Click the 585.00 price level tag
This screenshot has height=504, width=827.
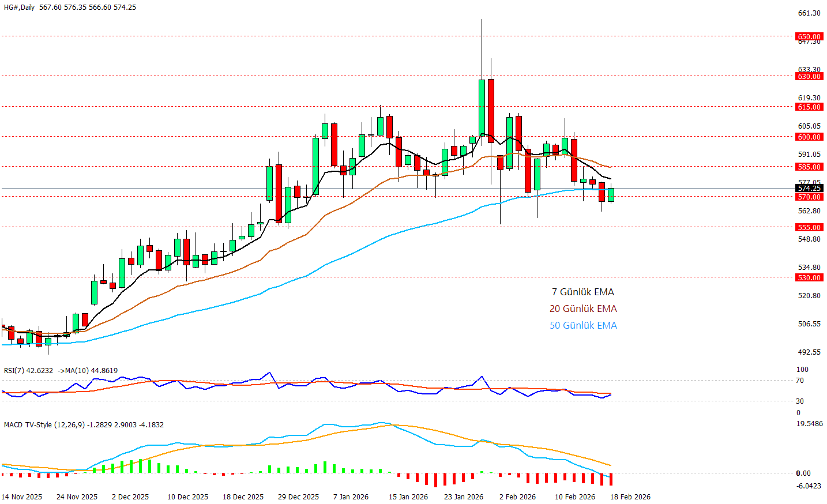pyautogui.click(x=809, y=167)
